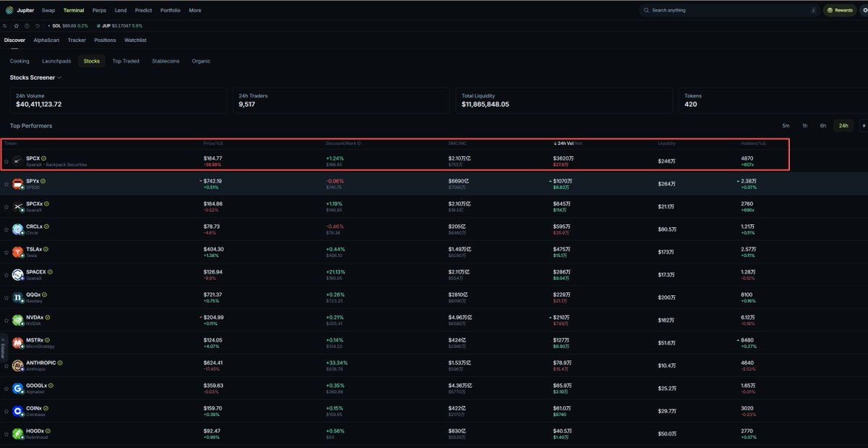The height and width of the screenshot is (448, 868).
Task: Click the verified badge next to SPCX
Action: 44,158
